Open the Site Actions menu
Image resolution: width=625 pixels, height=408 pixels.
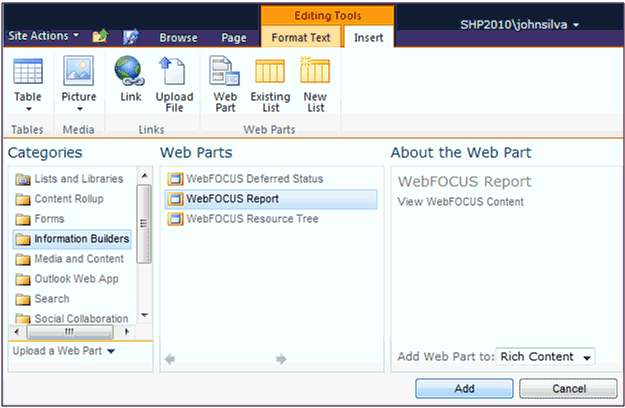(x=43, y=36)
